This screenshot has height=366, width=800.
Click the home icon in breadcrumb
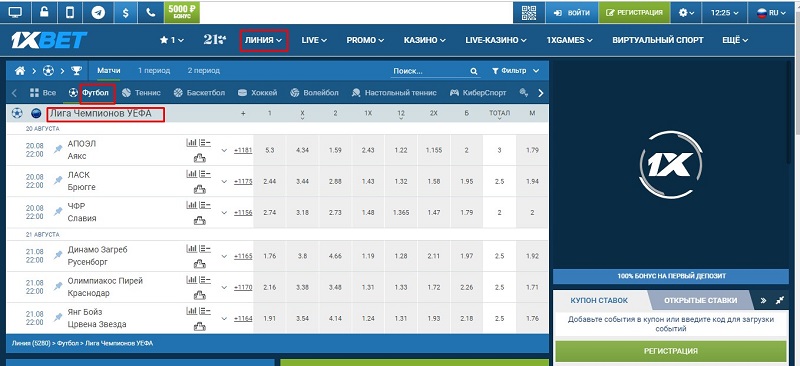[20, 71]
